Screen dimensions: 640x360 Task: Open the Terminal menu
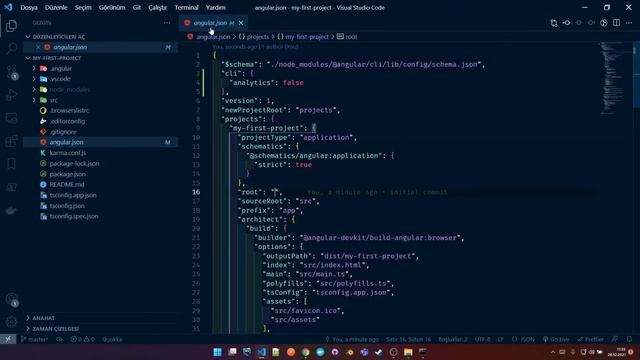(x=186, y=7)
